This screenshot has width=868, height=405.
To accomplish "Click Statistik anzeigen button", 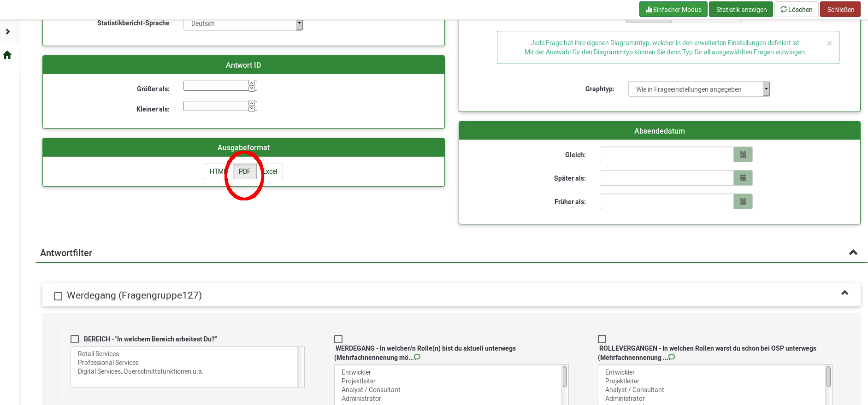I will [x=741, y=10].
